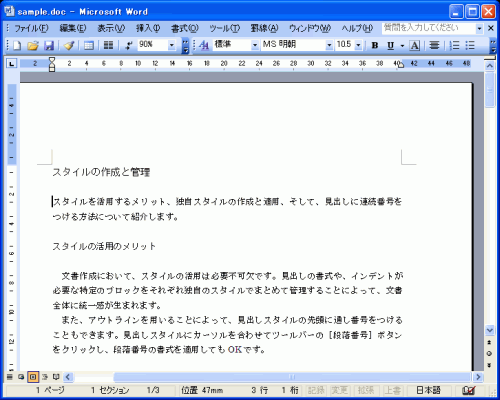Expand the style dropdown showing 標準

[x=255, y=45]
